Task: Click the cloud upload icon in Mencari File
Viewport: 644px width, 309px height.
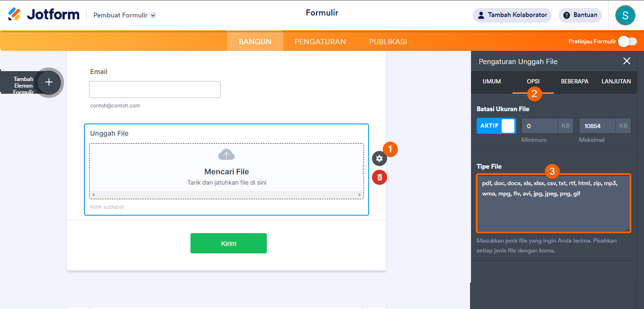Action: pyautogui.click(x=226, y=154)
